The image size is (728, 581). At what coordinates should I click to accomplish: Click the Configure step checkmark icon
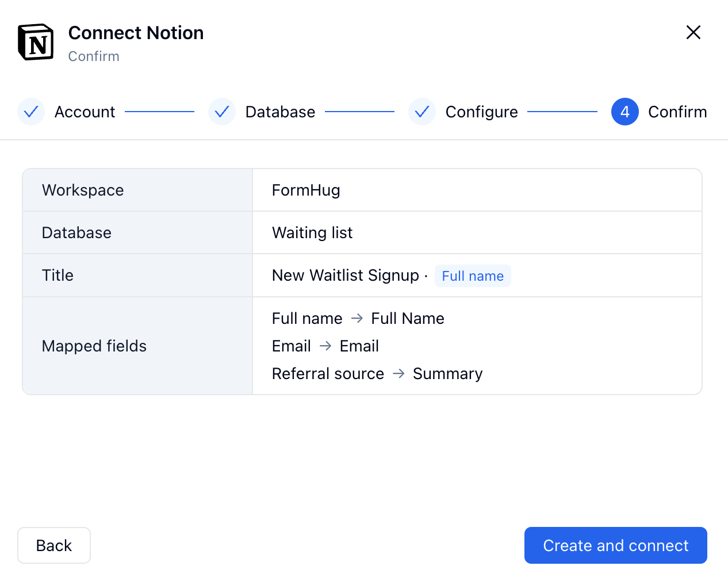(x=422, y=112)
